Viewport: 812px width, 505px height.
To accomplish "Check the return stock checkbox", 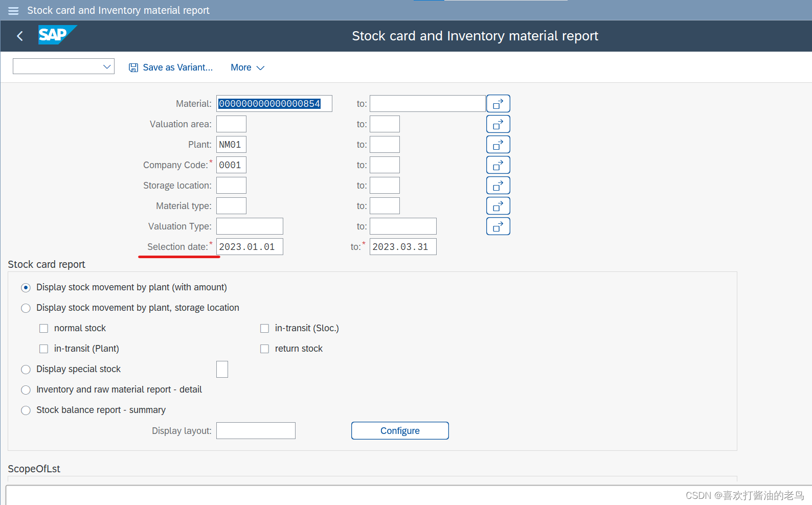I will [x=264, y=349].
